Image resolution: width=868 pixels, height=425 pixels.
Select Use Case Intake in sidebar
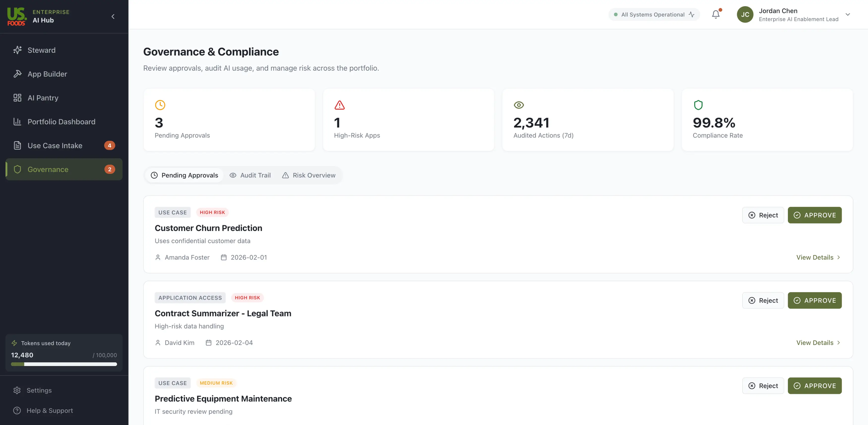pos(55,145)
